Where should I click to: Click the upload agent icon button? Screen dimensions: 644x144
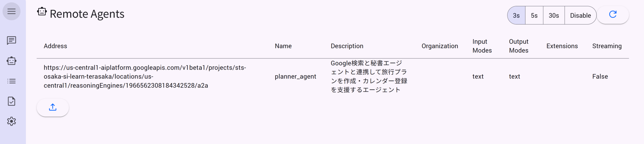tap(53, 107)
